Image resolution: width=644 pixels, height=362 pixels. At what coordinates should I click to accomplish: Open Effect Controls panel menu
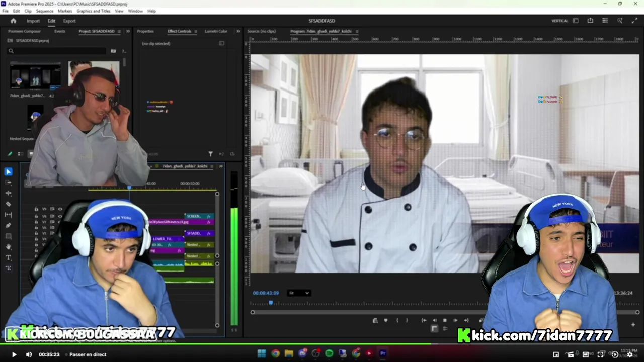196,31
